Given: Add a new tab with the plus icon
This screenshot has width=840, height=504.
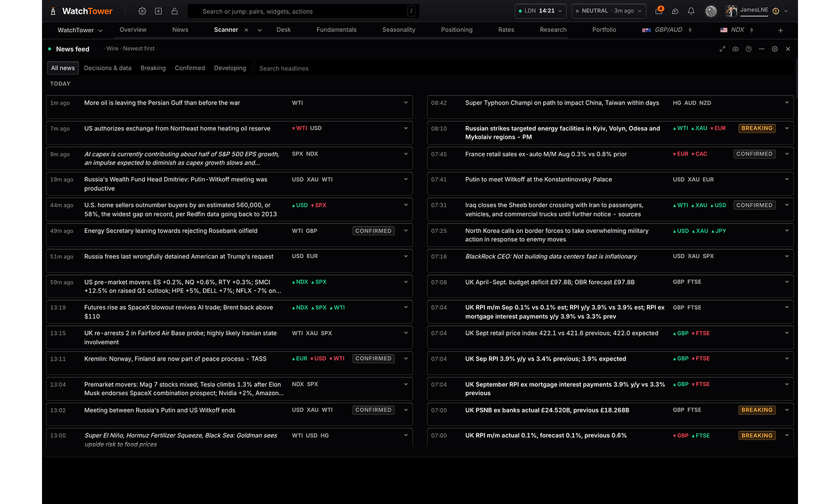Looking at the screenshot, I should tap(781, 30).
